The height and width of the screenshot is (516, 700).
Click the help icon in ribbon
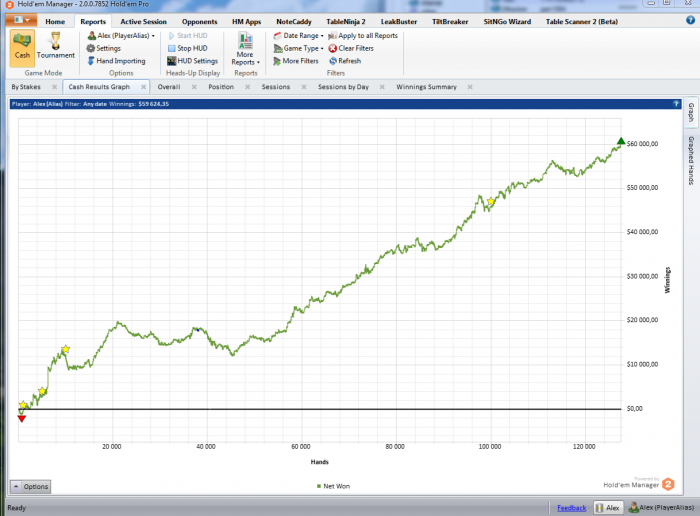(x=690, y=20)
